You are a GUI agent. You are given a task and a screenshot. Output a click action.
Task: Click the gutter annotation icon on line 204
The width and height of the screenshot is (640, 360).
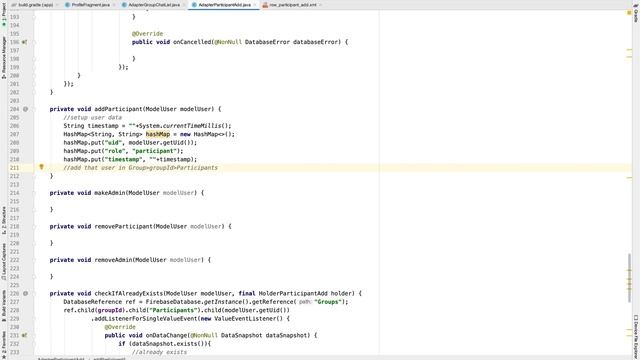(x=25, y=109)
